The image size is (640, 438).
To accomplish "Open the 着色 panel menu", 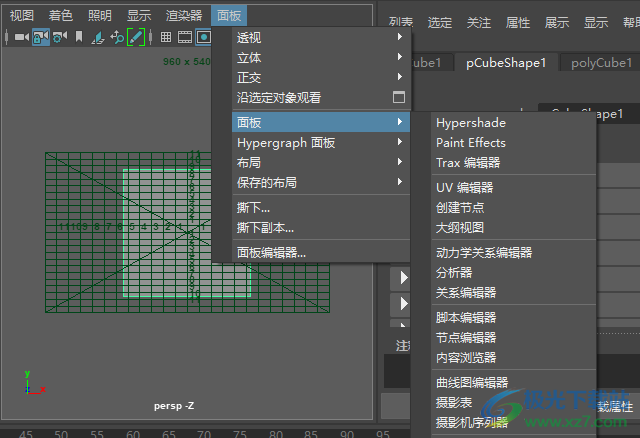I will (x=60, y=16).
